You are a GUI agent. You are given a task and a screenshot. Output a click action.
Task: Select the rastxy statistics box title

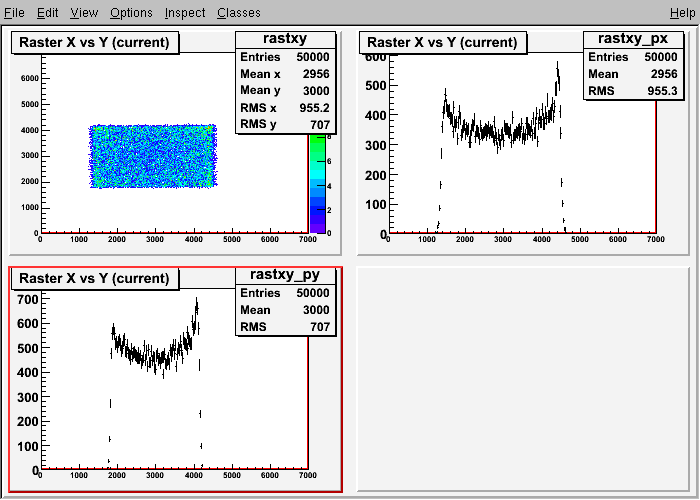285,39
